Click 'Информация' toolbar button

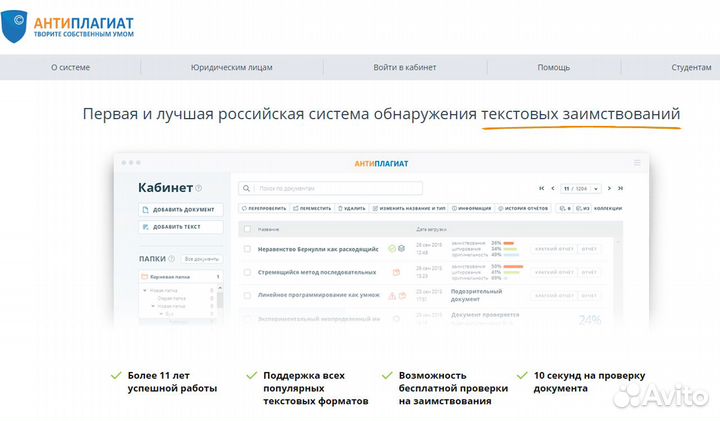[472, 208]
